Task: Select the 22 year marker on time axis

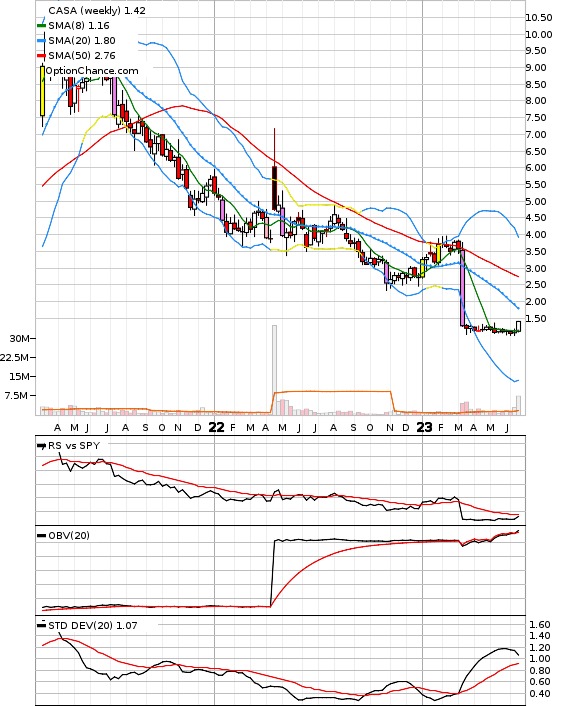Action: click(217, 427)
